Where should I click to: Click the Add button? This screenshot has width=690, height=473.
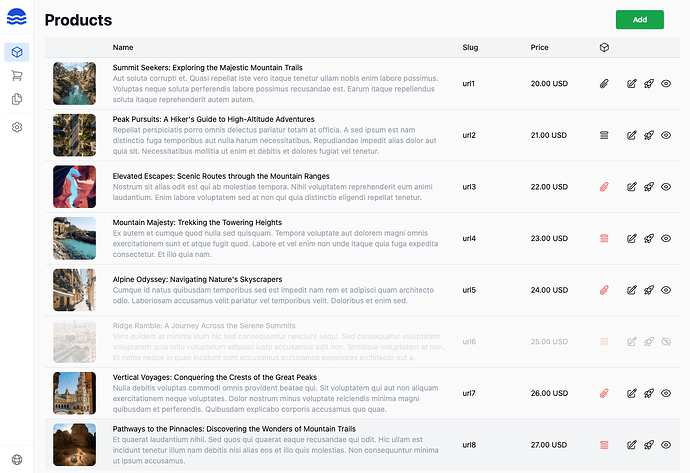tap(639, 20)
